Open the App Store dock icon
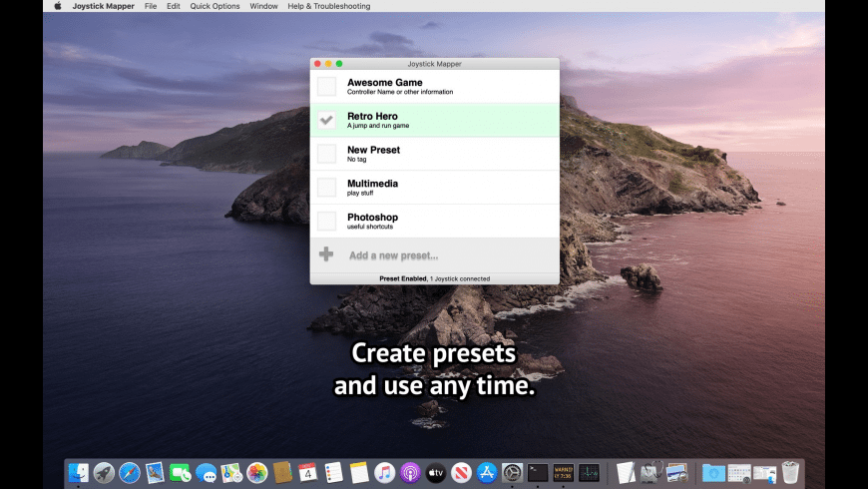 [x=487, y=473]
